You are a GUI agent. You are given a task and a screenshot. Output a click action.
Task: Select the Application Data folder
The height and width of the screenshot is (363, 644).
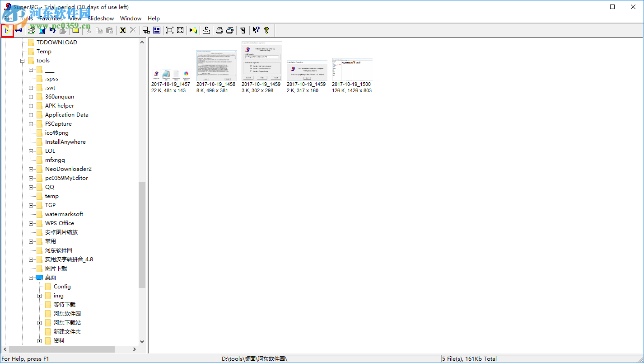67,115
